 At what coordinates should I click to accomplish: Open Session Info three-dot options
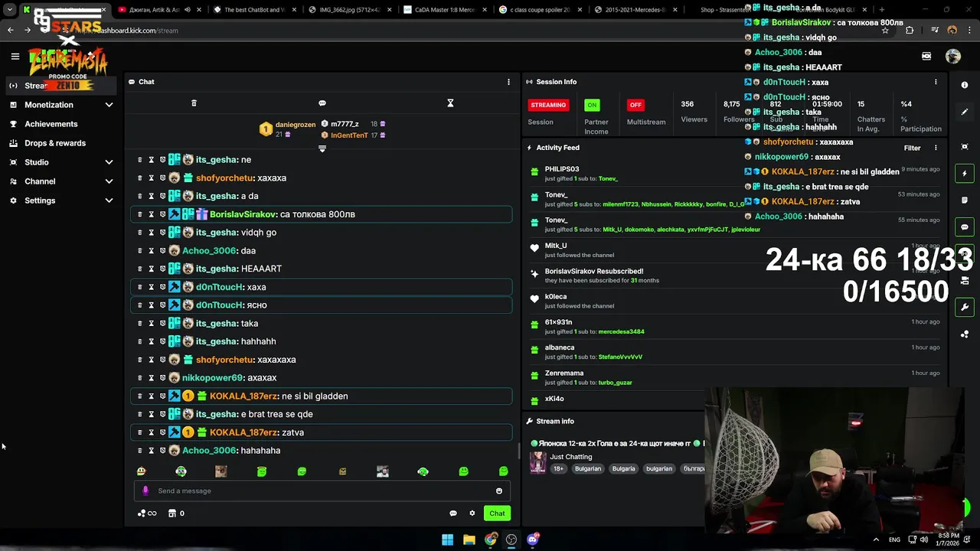pyautogui.click(x=936, y=82)
